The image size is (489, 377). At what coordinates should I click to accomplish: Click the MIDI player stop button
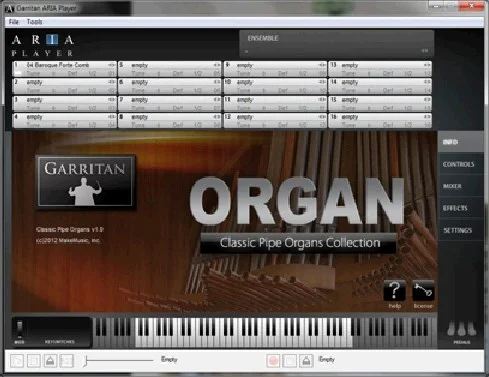[34, 361]
